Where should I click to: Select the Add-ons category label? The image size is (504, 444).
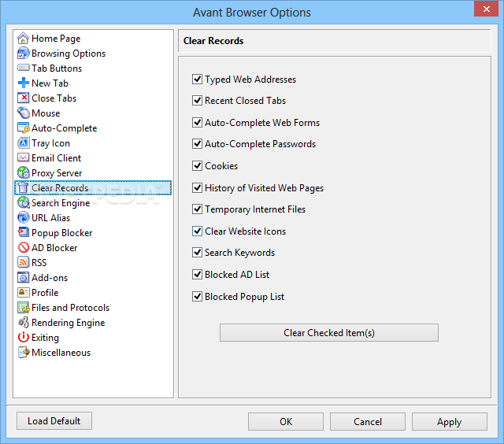(x=50, y=278)
